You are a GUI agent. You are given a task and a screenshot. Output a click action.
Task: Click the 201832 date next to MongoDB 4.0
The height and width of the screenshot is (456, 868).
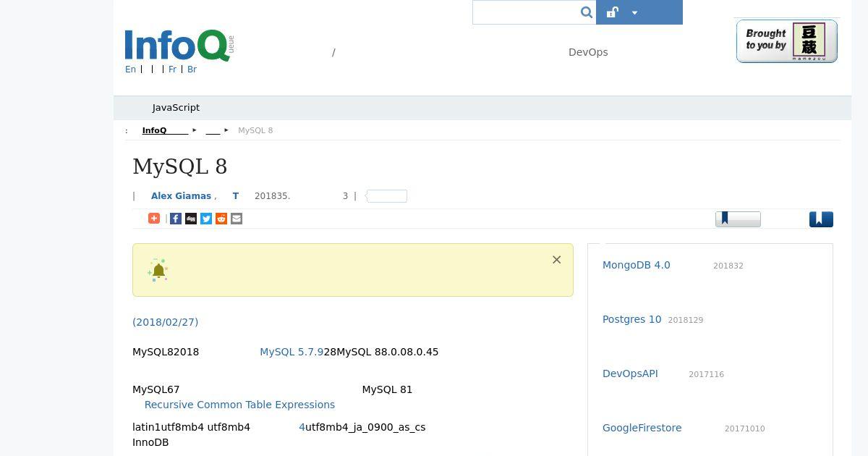point(728,266)
